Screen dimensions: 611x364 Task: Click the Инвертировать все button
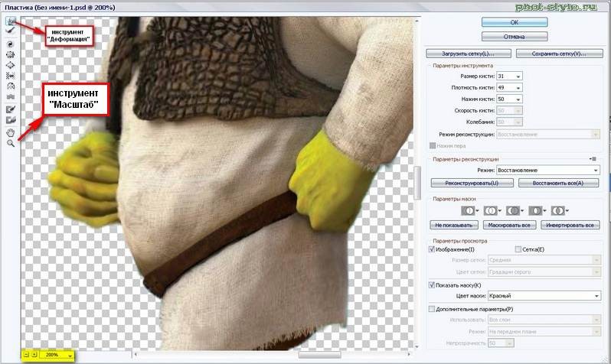(x=570, y=225)
